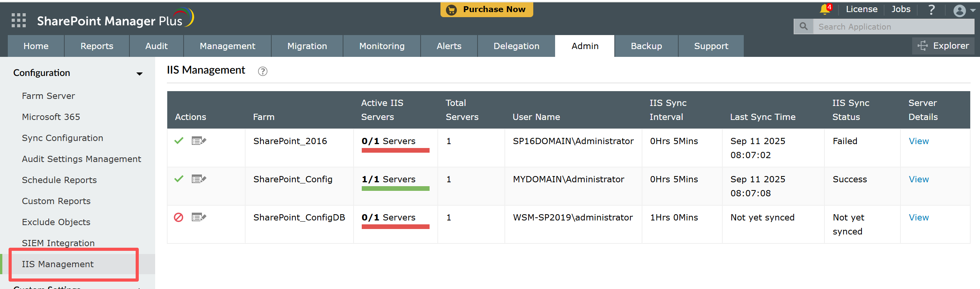Click the notification bell icon
This screenshot has width=980, height=289.
(824, 9)
